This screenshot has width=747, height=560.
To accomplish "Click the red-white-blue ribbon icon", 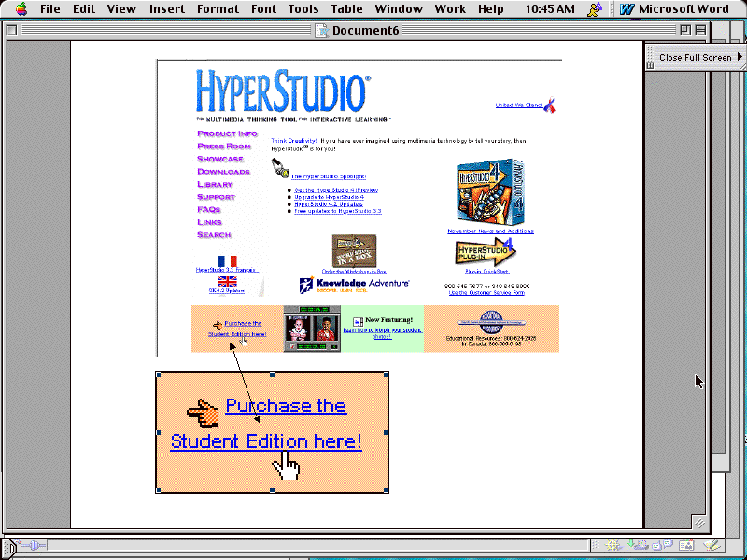I will click(x=549, y=105).
